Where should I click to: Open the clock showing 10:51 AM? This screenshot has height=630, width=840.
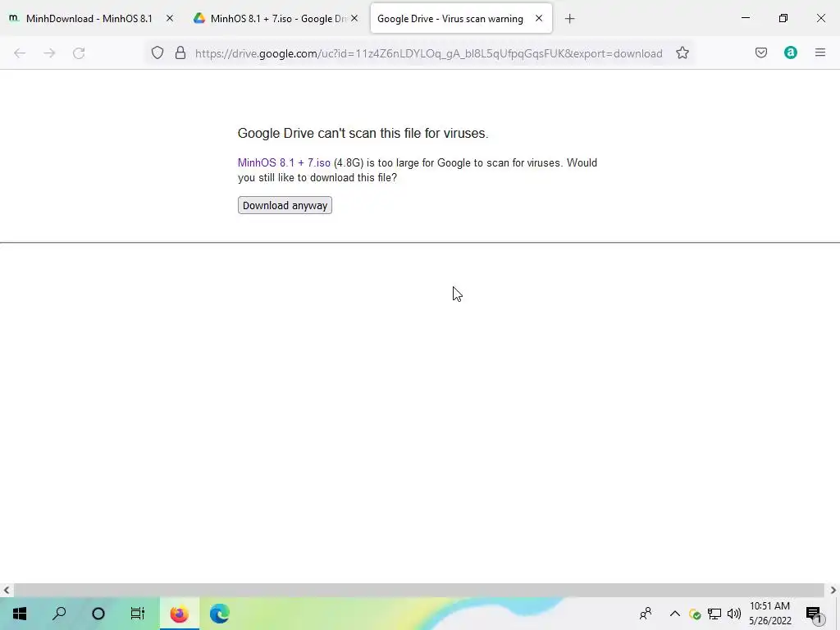click(769, 614)
